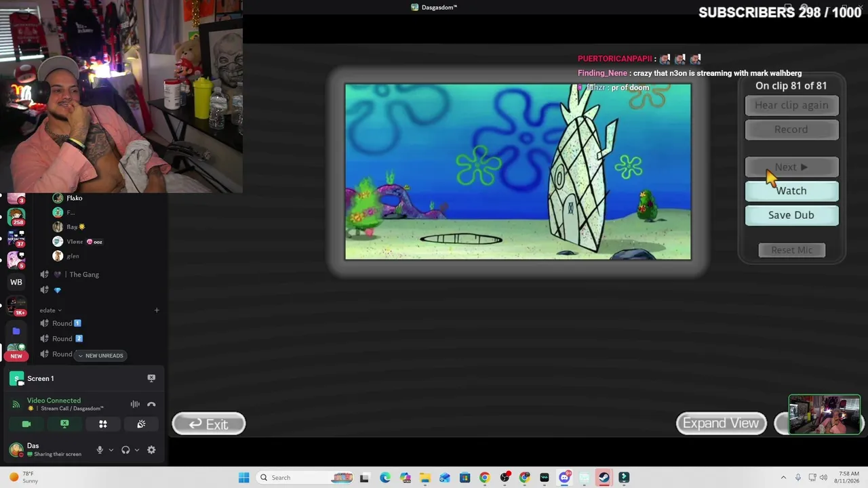The image size is (868, 488).
Task: Collapse the edate channel category
Action: 51,310
